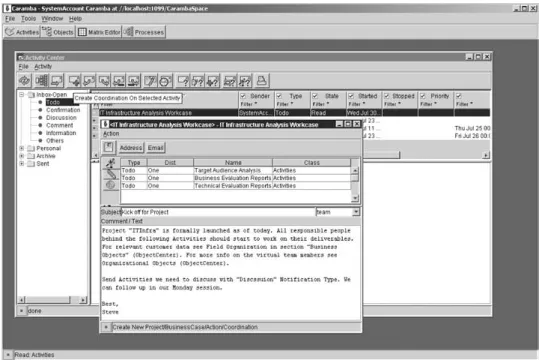This screenshot has width=539, height=360.
Task: Toggle the Sender column checkbox
Action: click(x=243, y=96)
